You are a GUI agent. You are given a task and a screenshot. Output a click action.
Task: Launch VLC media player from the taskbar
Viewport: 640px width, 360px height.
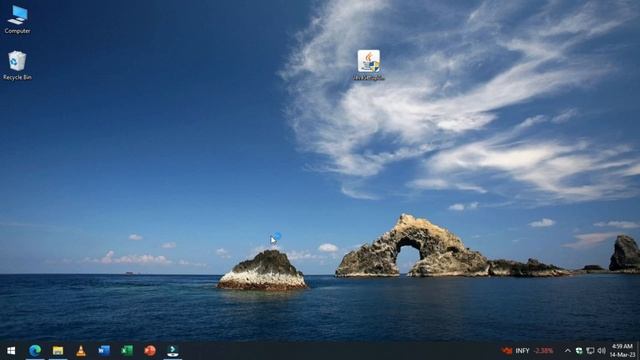tap(81, 350)
